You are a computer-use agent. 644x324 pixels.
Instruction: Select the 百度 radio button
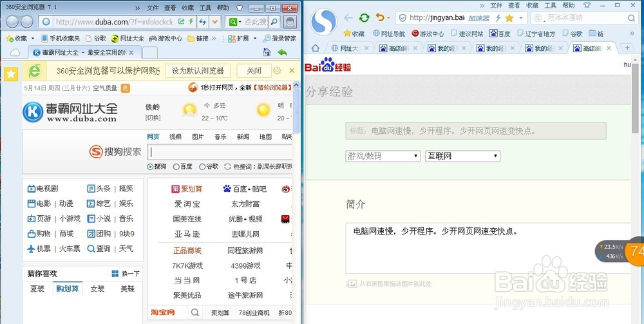point(176,167)
